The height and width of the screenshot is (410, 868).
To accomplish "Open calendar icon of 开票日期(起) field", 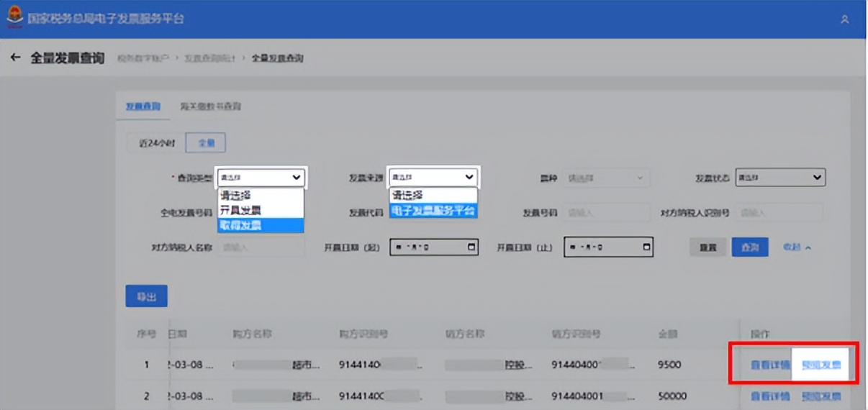I will 471,247.
